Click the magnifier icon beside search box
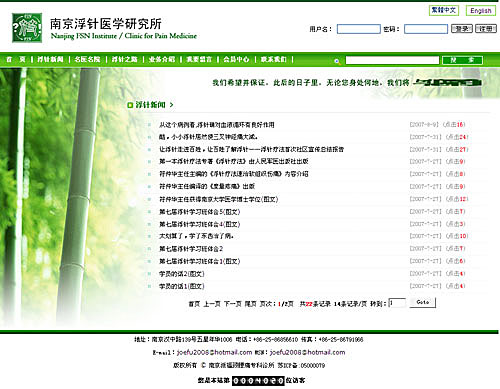This screenshot has width=500, height=389. (337, 61)
